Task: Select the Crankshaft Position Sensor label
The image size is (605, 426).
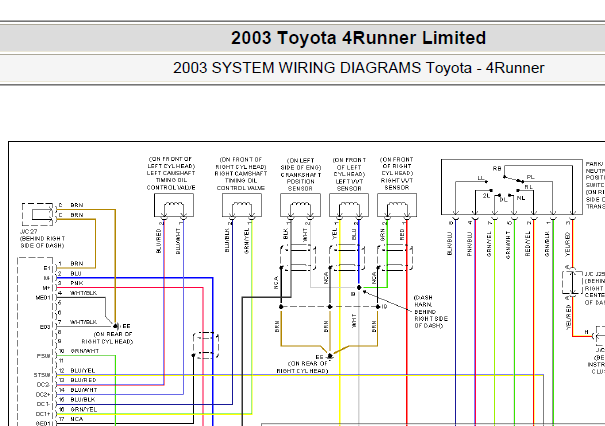Action: point(300,174)
